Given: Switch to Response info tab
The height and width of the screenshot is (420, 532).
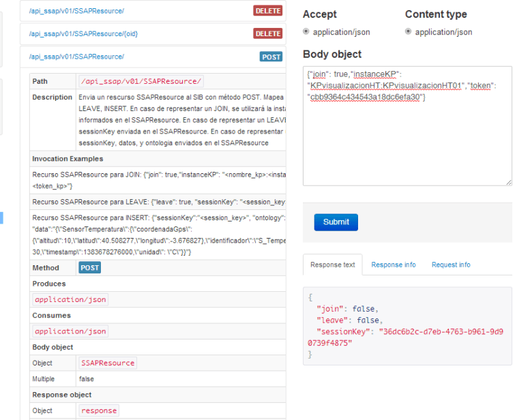Looking at the screenshot, I should 393,265.
